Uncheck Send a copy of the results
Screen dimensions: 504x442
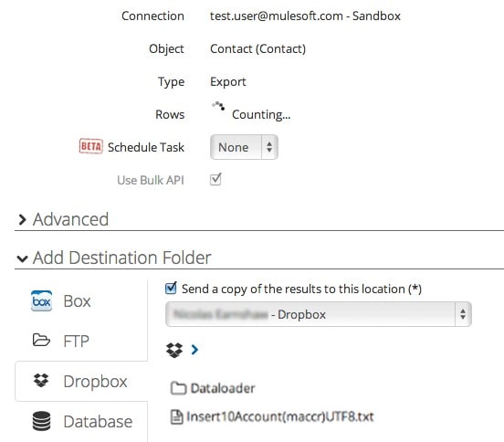point(171,288)
